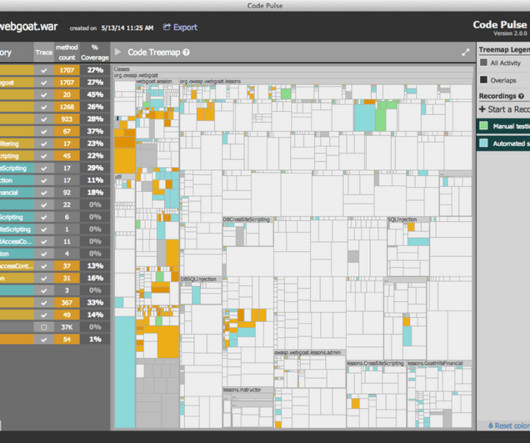Toggle trace checkbox for the 1268-method row
Viewport: 530px width, 443px height.
pyautogui.click(x=44, y=107)
